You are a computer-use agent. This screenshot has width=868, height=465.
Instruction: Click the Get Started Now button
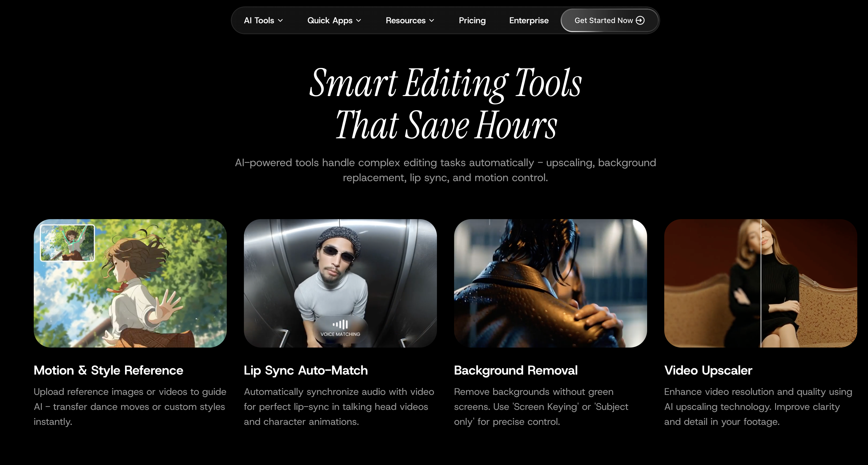pos(609,21)
